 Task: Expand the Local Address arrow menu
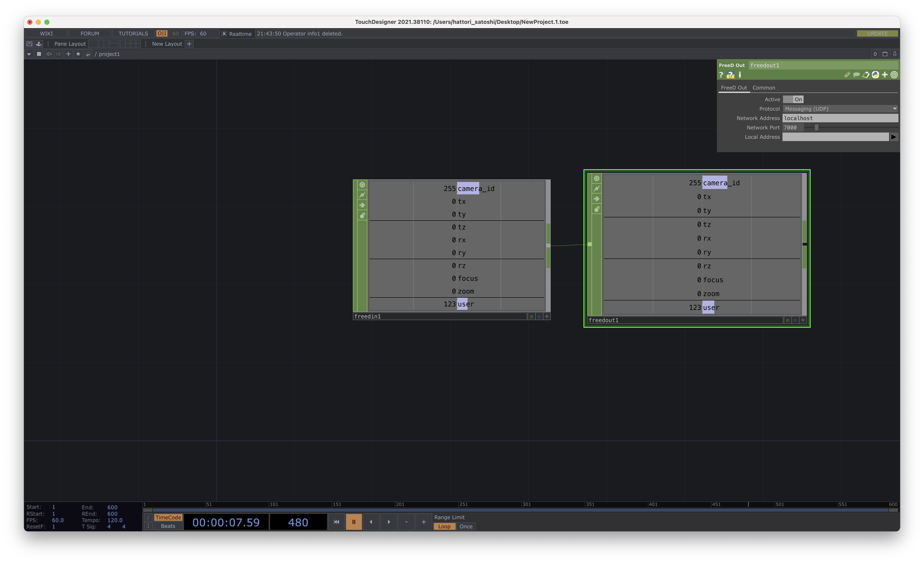(894, 137)
